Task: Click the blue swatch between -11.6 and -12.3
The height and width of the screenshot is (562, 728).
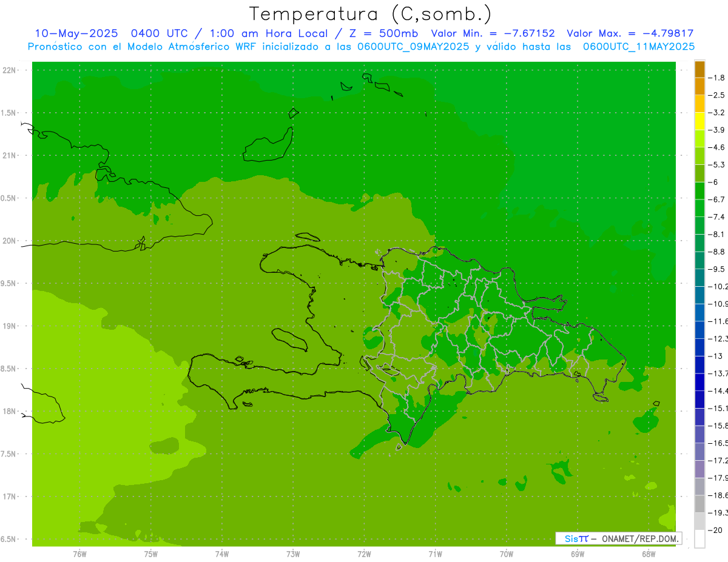Action: 699,330
